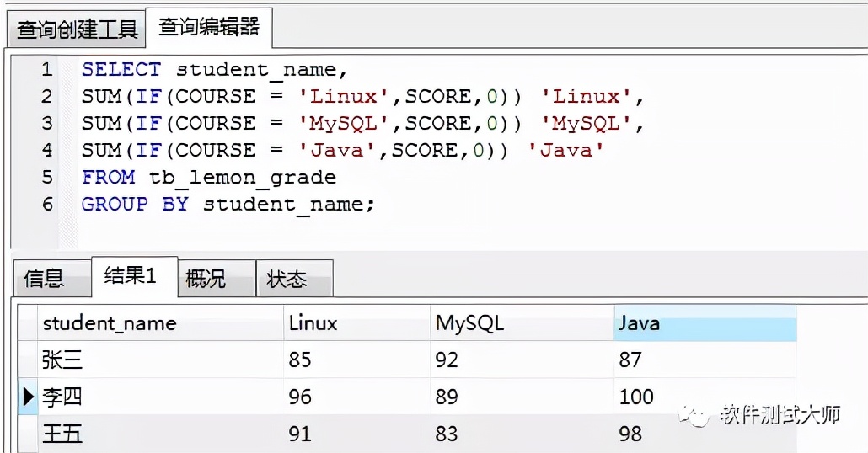This screenshot has height=453, width=868.
Task: Click line number 1 in the editor gutter
Action: point(47,69)
